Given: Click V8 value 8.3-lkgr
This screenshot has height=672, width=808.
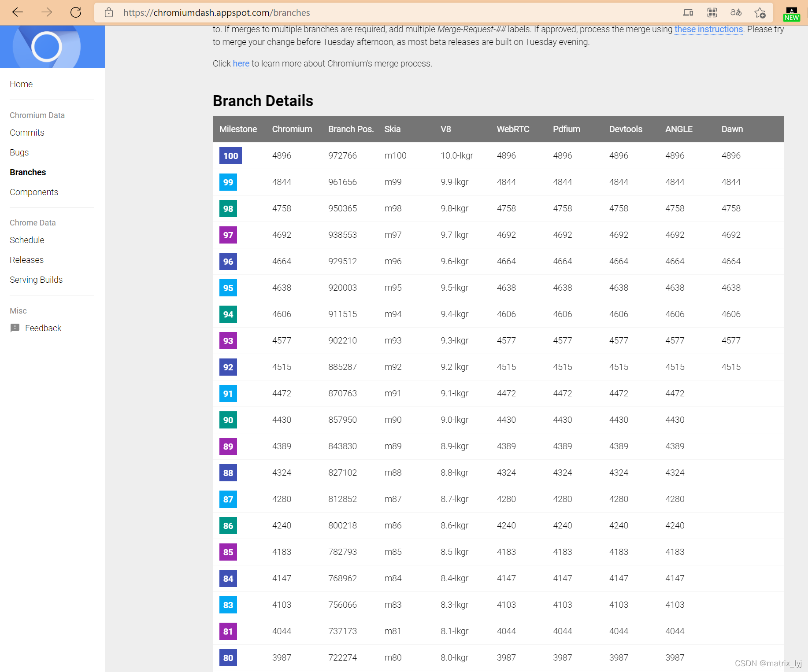Looking at the screenshot, I should (455, 605).
